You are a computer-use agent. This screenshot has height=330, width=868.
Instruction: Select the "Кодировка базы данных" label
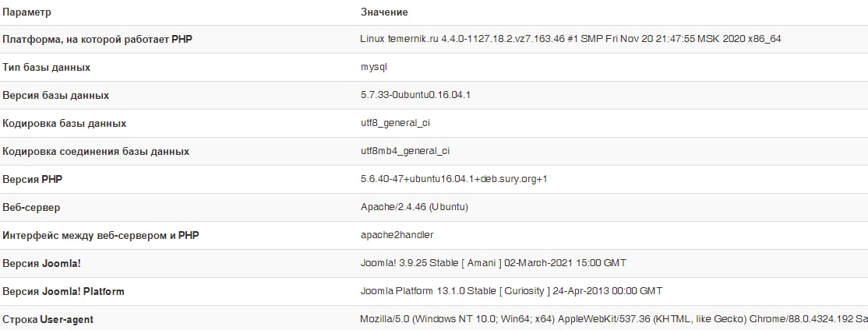point(65,124)
